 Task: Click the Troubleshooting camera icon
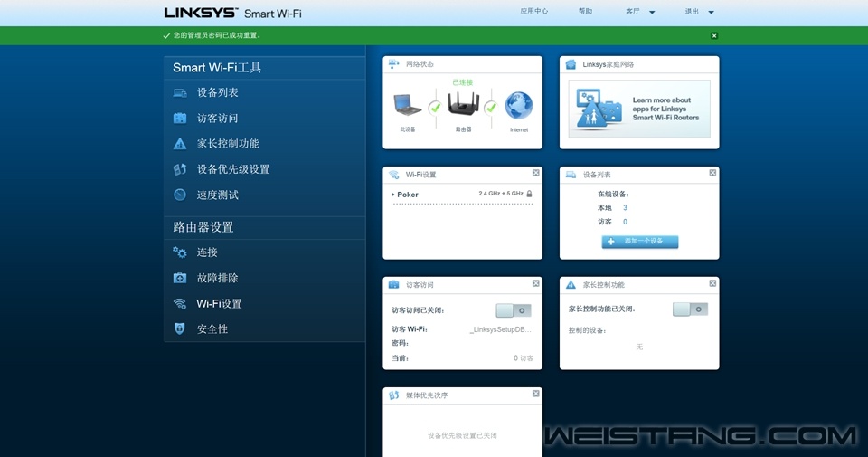pyautogui.click(x=180, y=278)
